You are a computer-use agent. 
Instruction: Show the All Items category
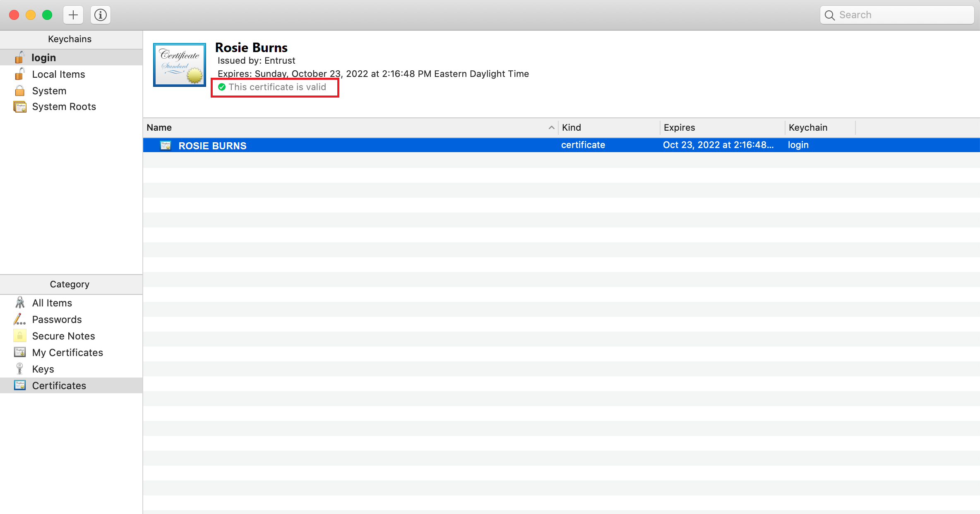coord(52,303)
